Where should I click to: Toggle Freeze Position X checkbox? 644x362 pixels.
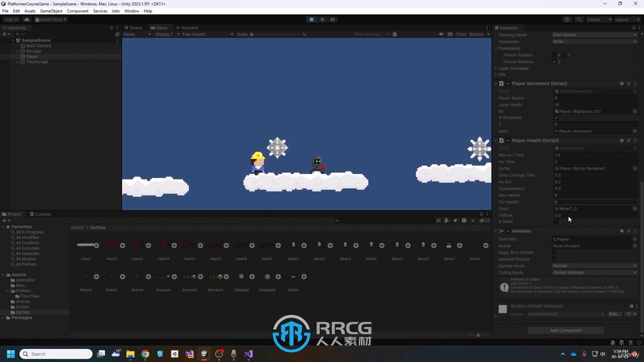(x=554, y=55)
